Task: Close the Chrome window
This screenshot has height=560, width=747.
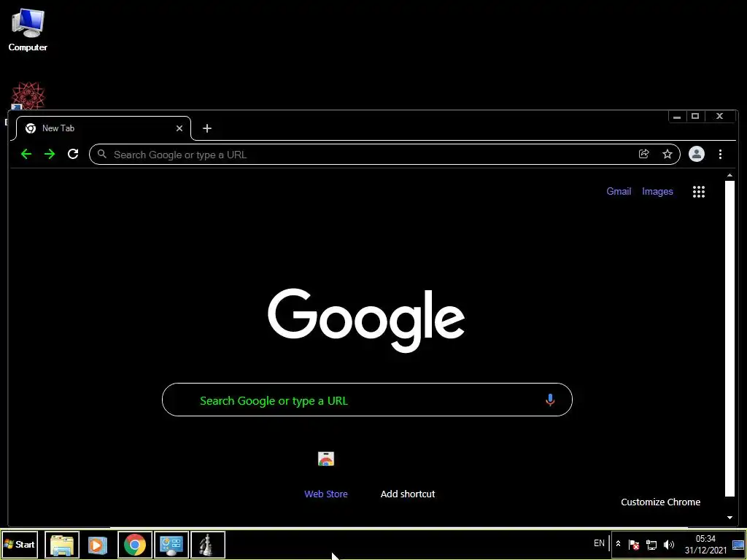Action: pyautogui.click(x=720, y=117)
